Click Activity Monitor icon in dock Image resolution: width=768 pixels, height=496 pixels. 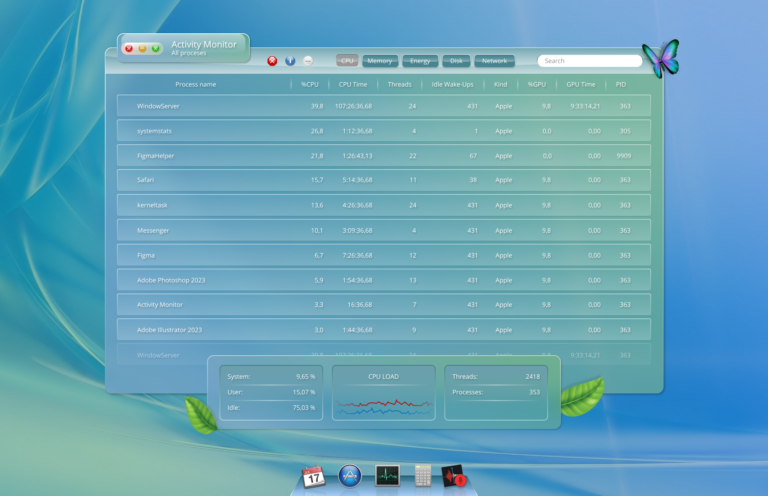coord(387,476)
